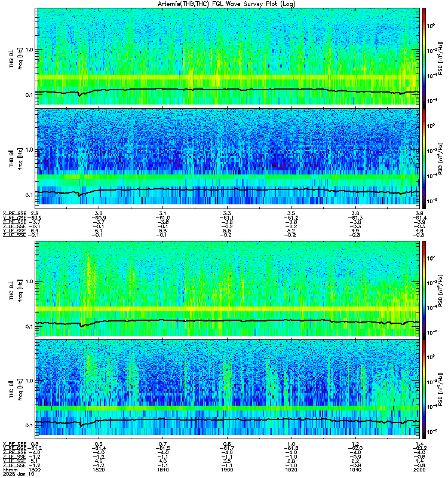Click the THC X_RE_GSE value '1.4'
Viewport: 448px width, 478px height.
[420, 444]
